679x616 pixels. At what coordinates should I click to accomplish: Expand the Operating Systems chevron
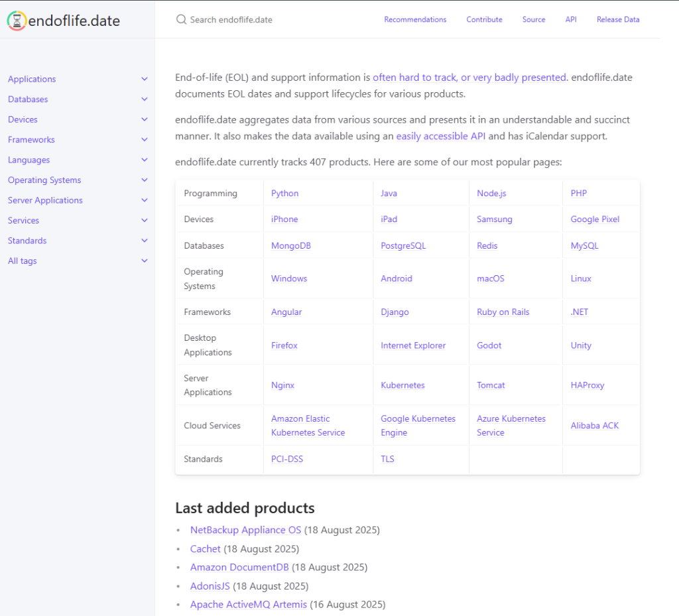tap(145, 180)
